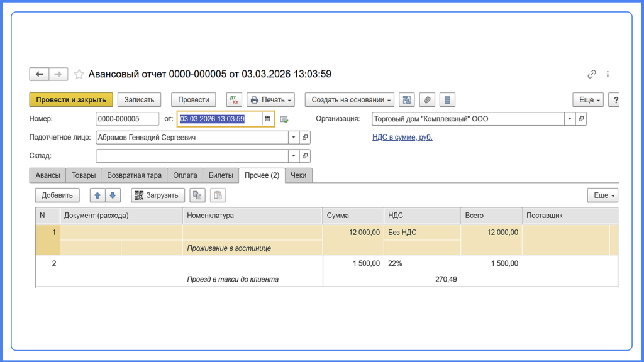The image size is (644, 362).
Task: Copy document link chain icon
Action: point(591,74)
